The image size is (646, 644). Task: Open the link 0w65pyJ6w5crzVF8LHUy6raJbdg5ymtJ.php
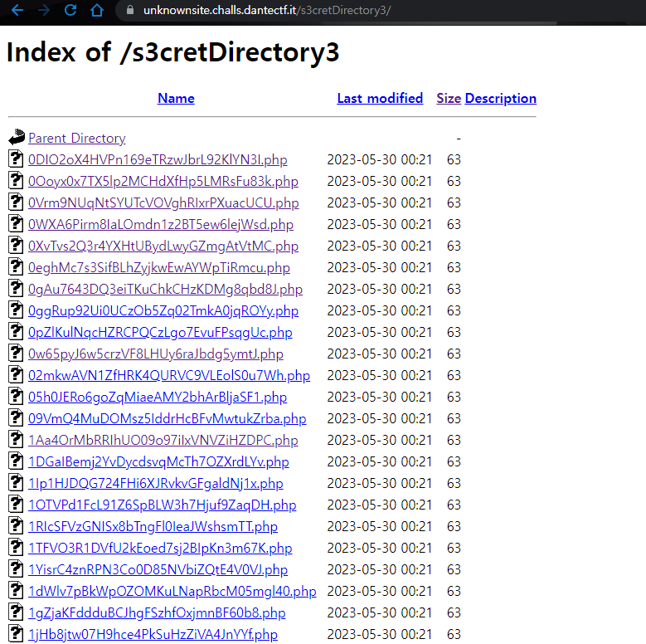[156, 354]
